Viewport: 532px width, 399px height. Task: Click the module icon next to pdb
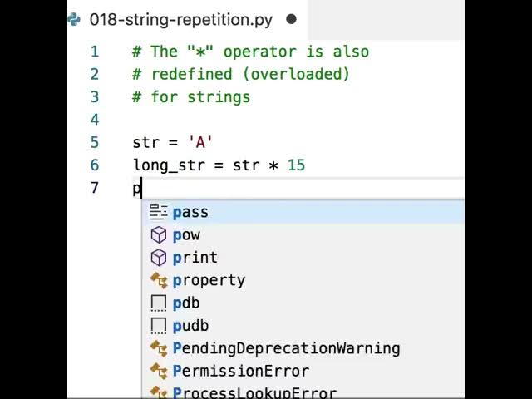(x=158, y=303)
